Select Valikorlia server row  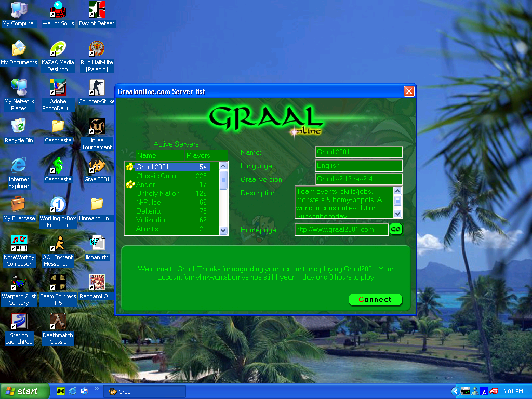(168, 220)
